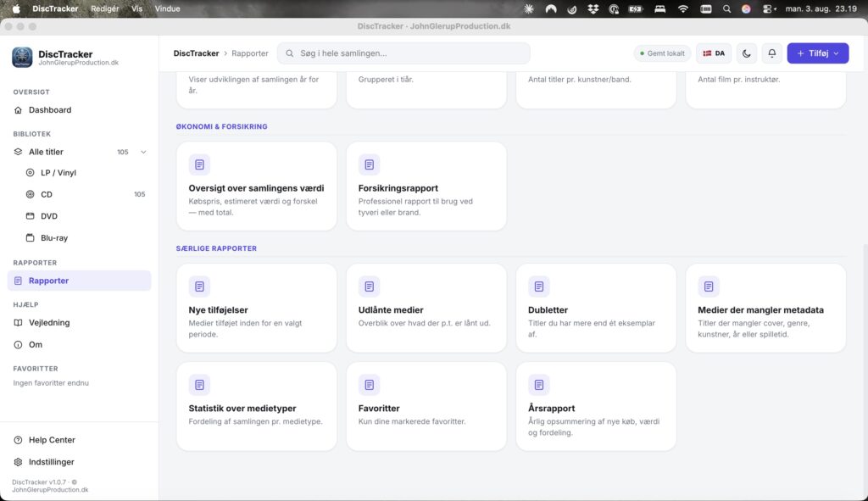Click the Dashboard home icon

[x=19, y=110]
